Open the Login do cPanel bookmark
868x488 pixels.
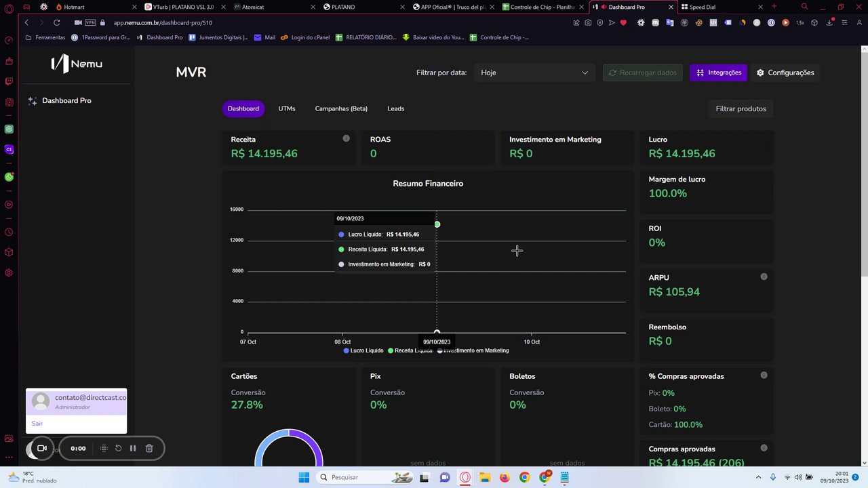click(x=305, y=37)
